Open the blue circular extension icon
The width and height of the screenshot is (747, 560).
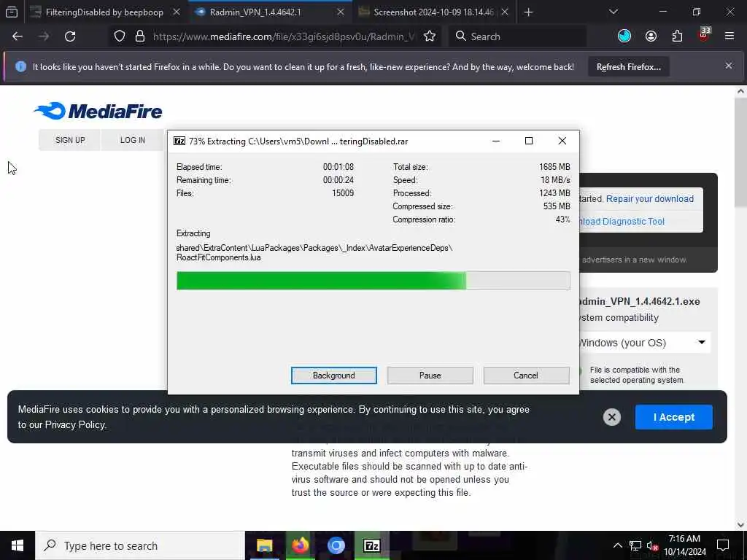(x=624, y=36)
